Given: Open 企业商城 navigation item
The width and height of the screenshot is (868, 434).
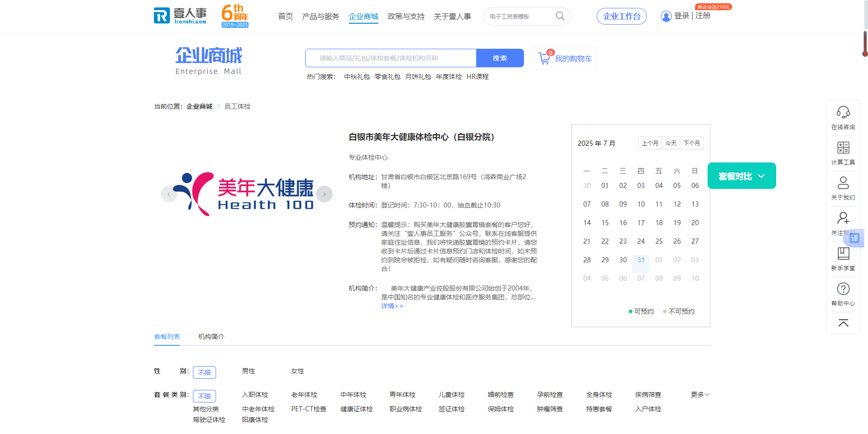Looking at the screenshot, I should point(364,16).
